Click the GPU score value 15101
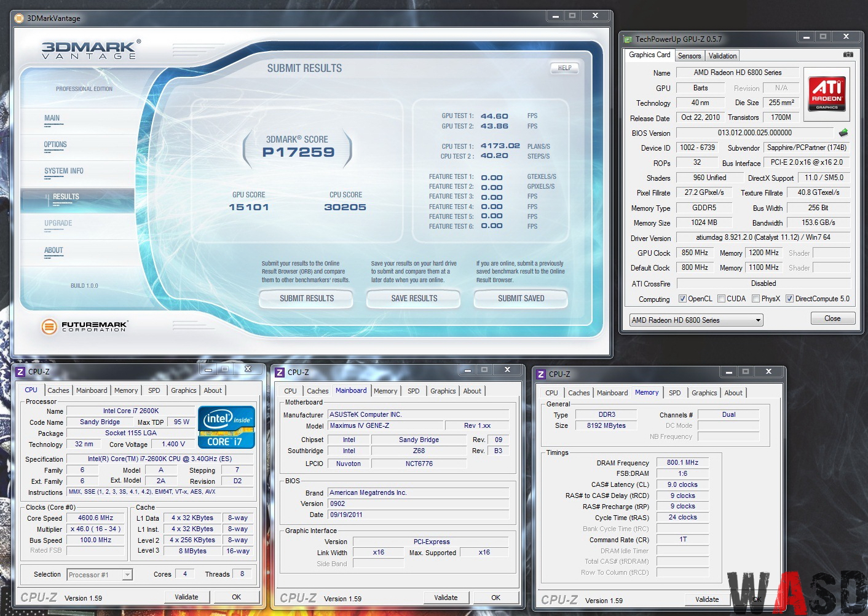 tap(249, 207)
